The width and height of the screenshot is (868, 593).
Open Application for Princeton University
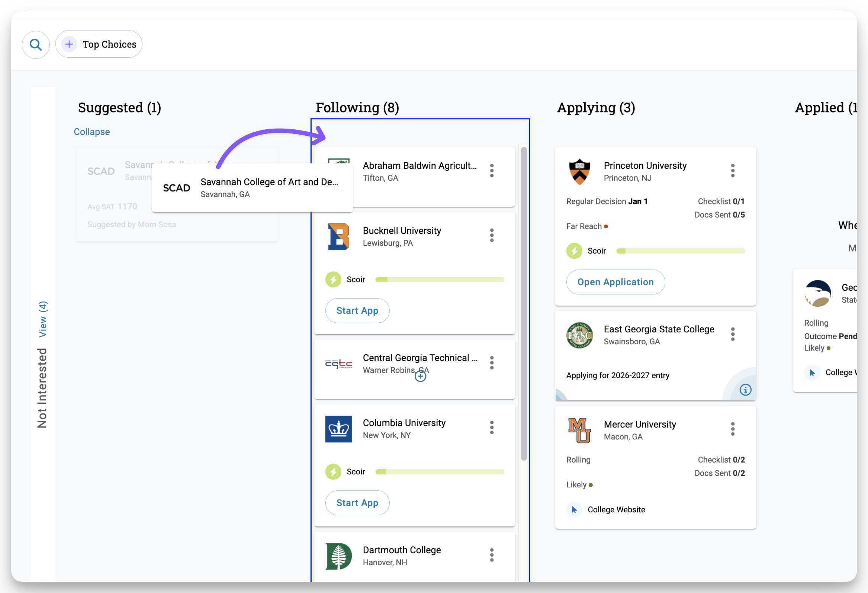point(615,282)
